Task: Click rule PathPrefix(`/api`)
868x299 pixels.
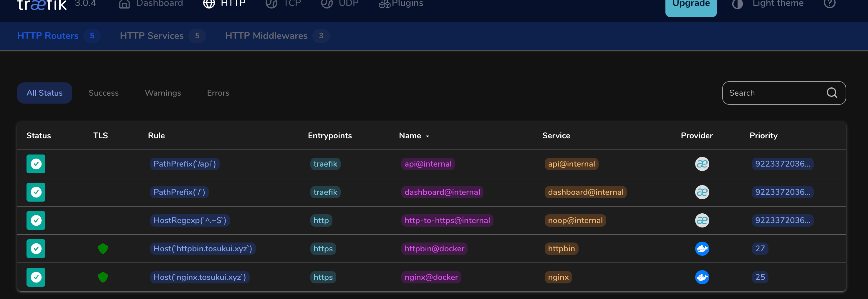Action: pyautogui.click(x=185, y=164)
